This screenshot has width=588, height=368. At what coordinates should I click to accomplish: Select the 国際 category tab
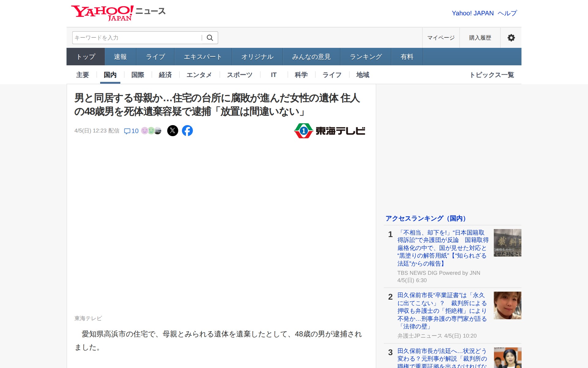click(x=138, y=75)
